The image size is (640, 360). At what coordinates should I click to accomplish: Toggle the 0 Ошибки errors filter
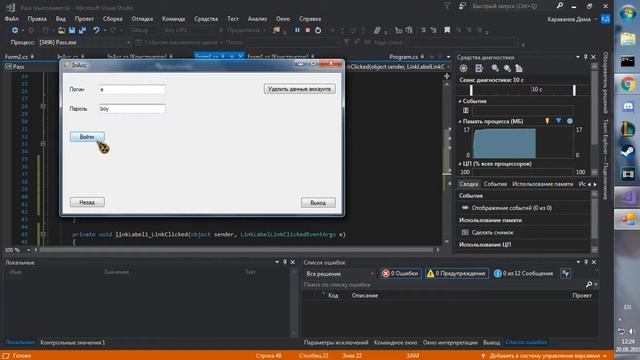400,273
